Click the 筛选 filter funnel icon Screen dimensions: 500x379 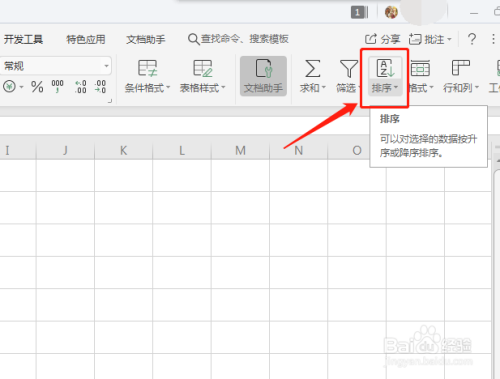tap(349, 68)
